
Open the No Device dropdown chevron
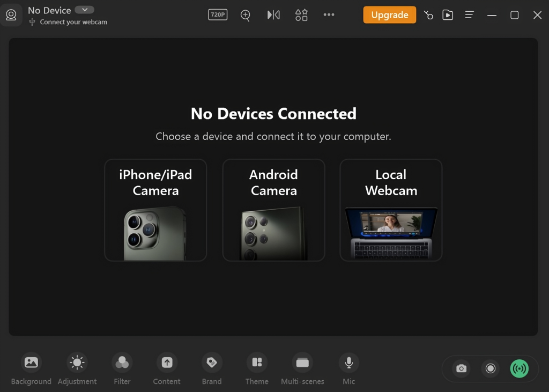[x=84, y=10]
